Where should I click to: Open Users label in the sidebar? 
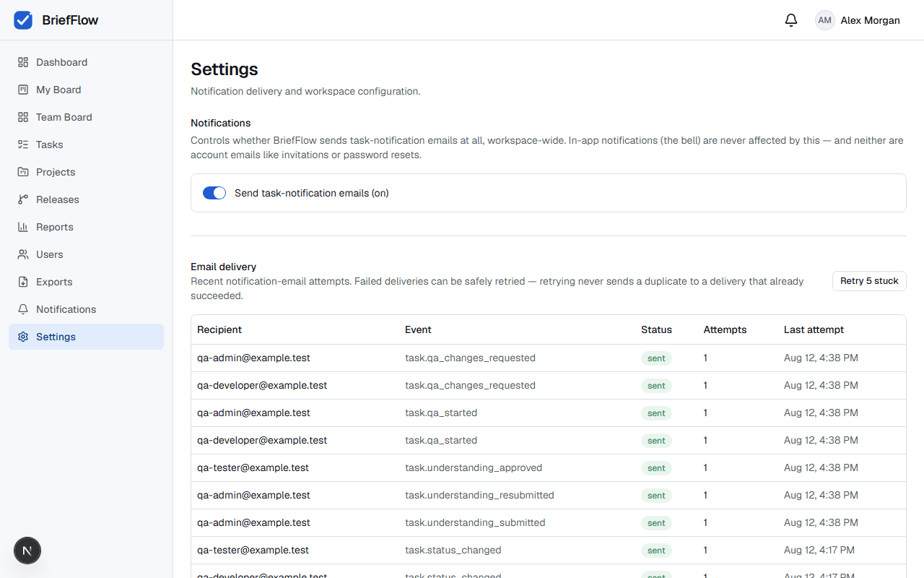[50, 254]
